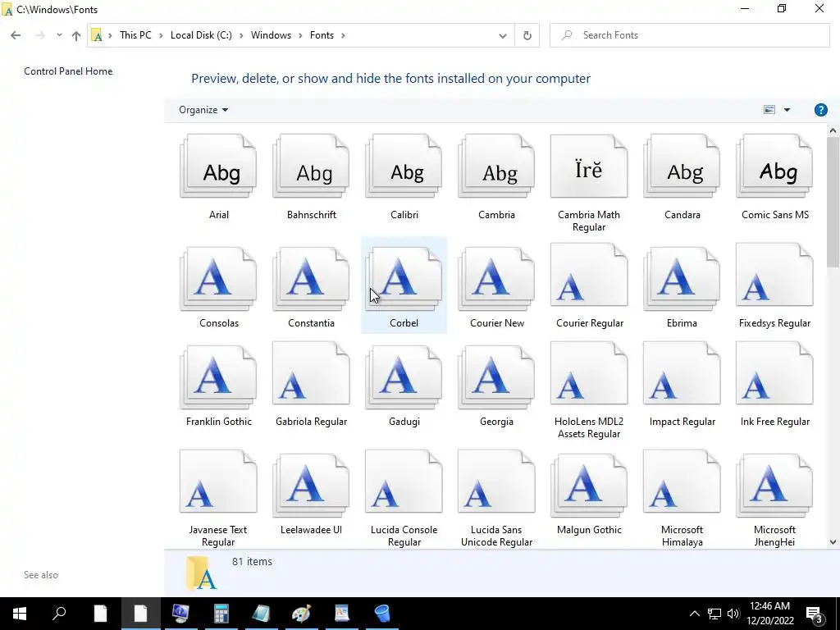Image resolution: width=840 pixels, height=630 pixels.
Task: Click the vertical scrollbar thumb
Action: coord(833,202)
